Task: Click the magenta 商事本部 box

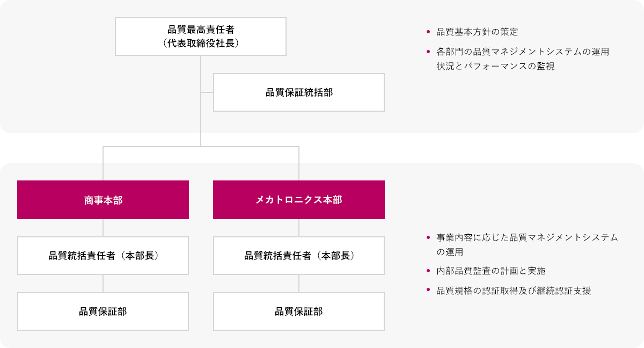Action: [103, 200]
